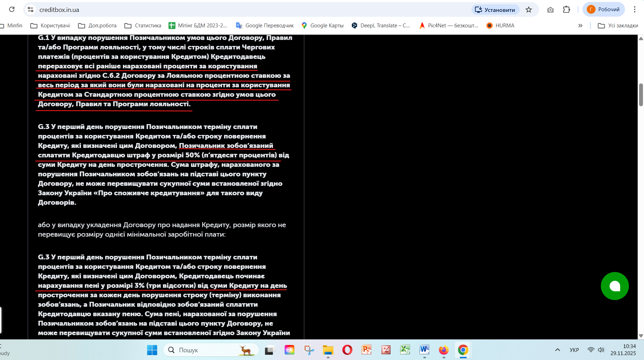Image resolution: width=644 pixels, height=360 pixels.
Task: Switch to Chrome on taskbar
Action: click(463, 350)
